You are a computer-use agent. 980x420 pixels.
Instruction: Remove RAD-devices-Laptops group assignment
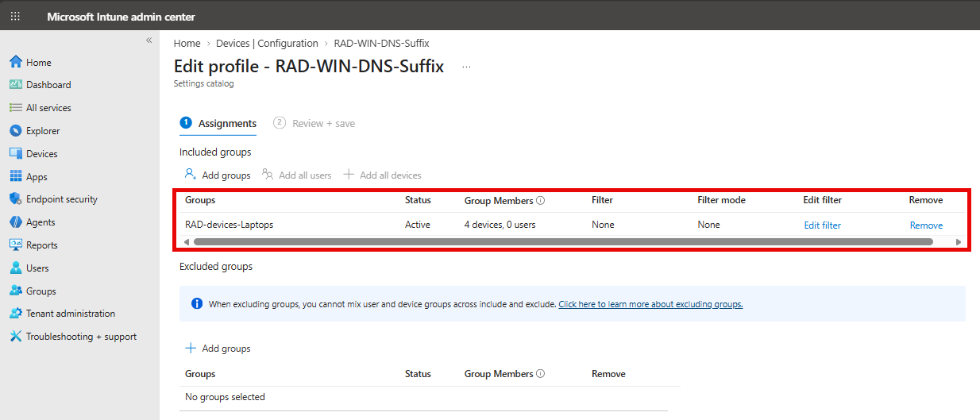click(926, 225)
